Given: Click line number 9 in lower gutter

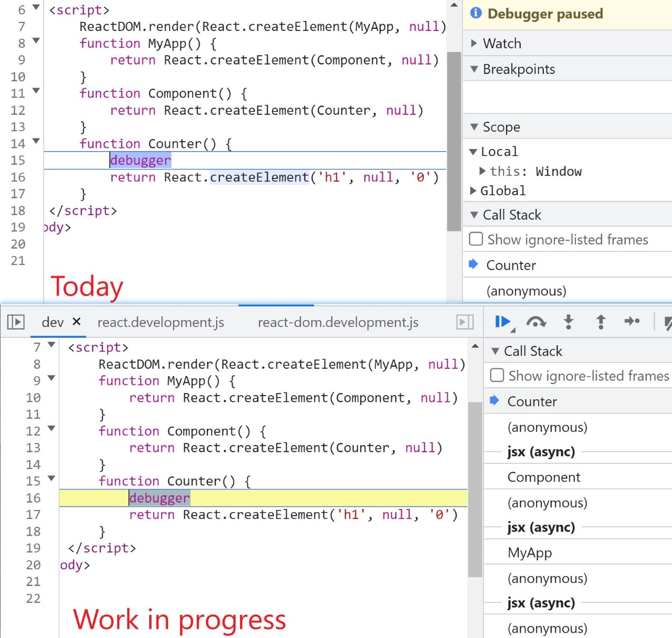Looking at the screenshot, I should click(x=37, y=380).
